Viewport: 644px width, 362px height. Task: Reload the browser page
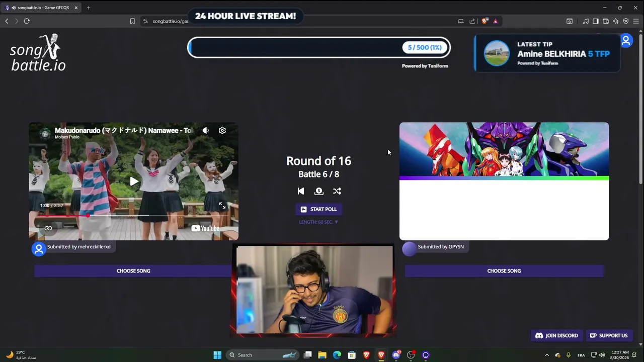coord(27,21)
